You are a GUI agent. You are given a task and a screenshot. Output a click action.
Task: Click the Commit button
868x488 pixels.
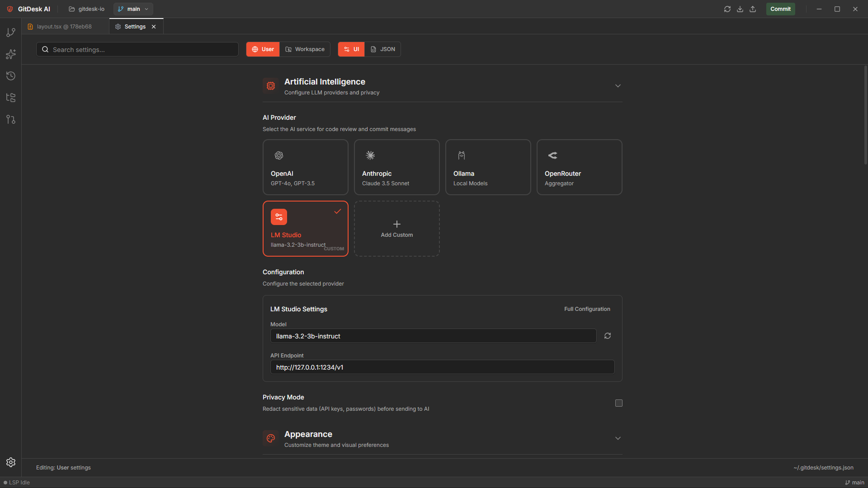coord(780,9)
